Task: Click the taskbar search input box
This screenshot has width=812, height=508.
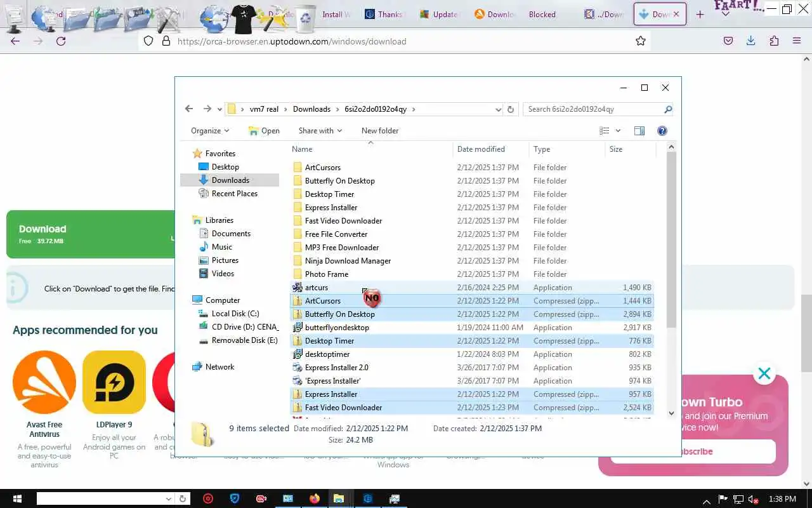Action: [100, 498]
